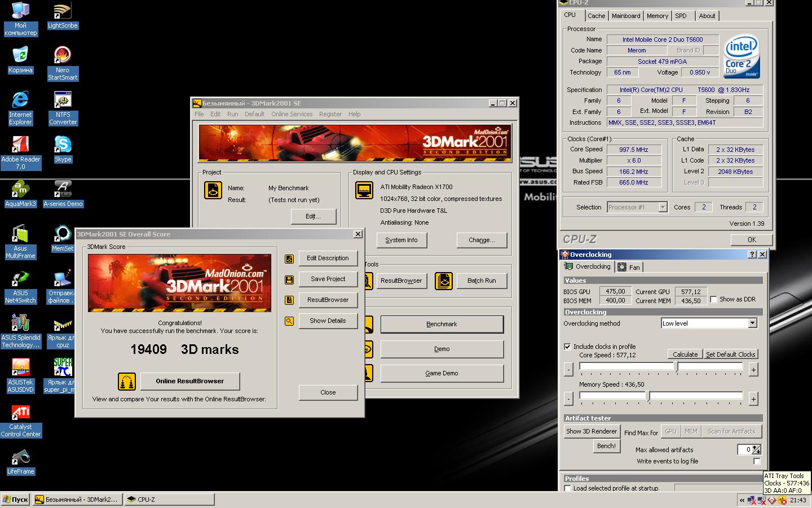
Task: Check Load selected profile at startup
Action: pyautogui.click(x=567, y=488)
